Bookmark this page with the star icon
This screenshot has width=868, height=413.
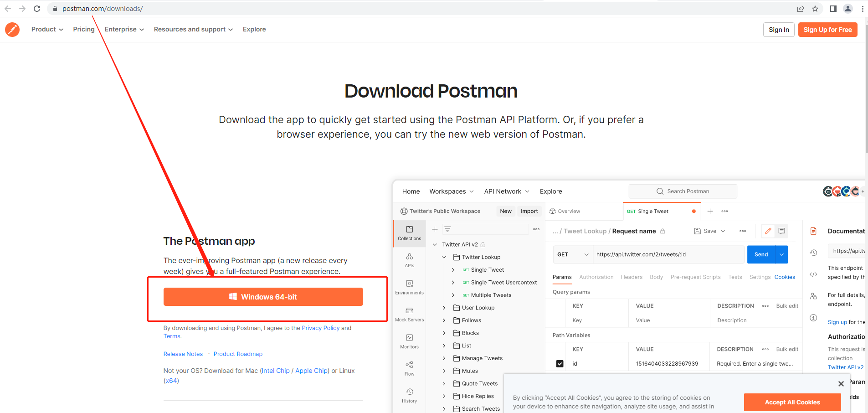click(815, 9)
